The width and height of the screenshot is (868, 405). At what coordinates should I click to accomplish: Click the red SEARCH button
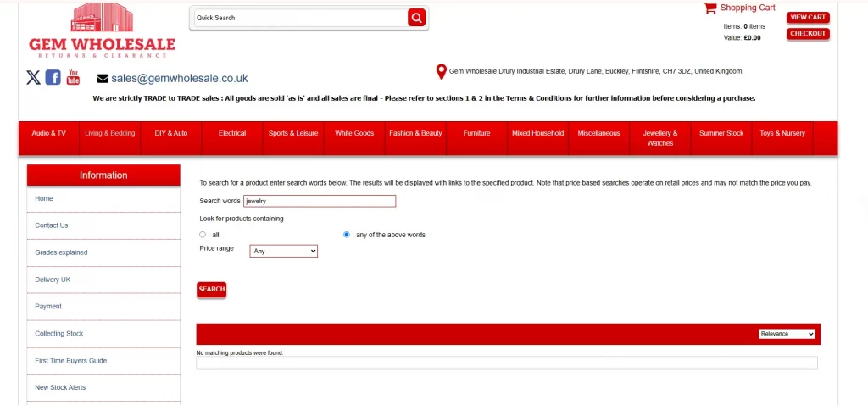click(211, 290)
